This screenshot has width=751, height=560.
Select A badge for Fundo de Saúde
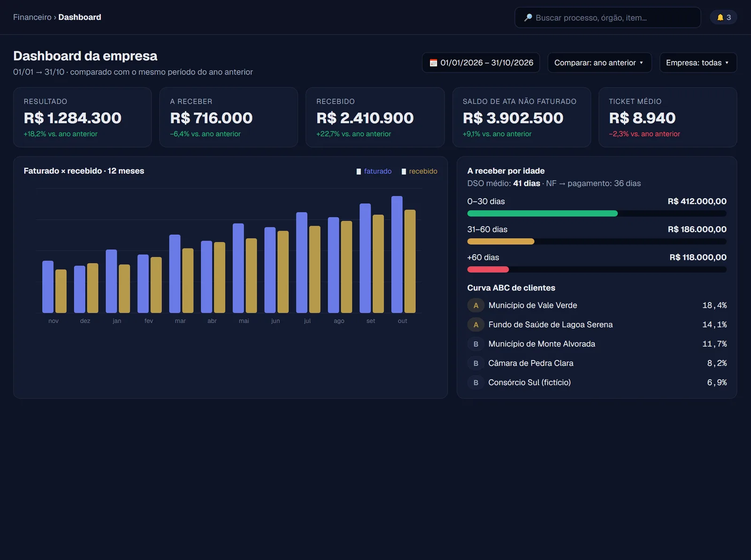tap(475, 324)
